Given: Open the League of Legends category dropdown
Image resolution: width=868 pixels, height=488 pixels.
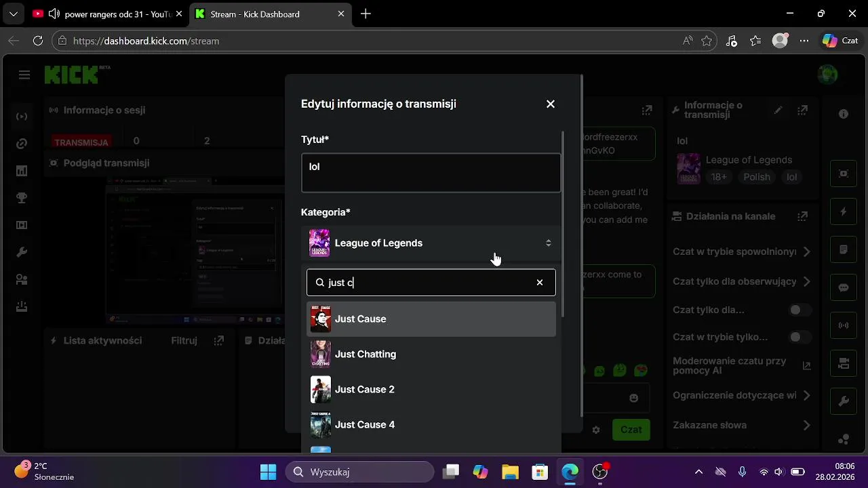Looking at the screenshot, I should click(431, 243).
